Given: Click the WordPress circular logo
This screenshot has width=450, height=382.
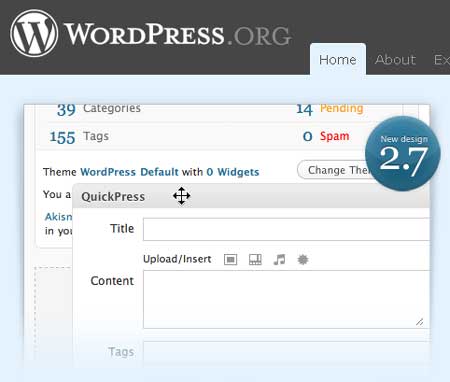Looking at the screenshot, I should pyautogui.click(x=34, y=33).
